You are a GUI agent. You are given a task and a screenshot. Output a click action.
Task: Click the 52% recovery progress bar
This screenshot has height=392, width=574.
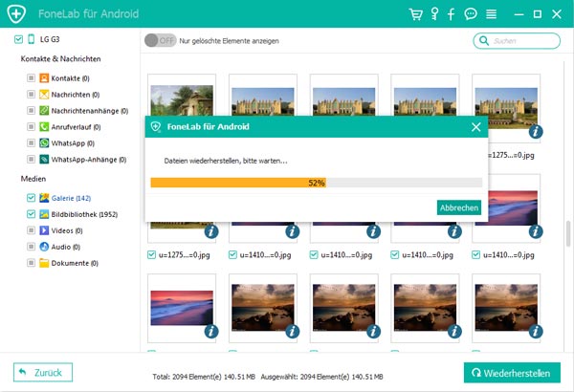point(317,183)
